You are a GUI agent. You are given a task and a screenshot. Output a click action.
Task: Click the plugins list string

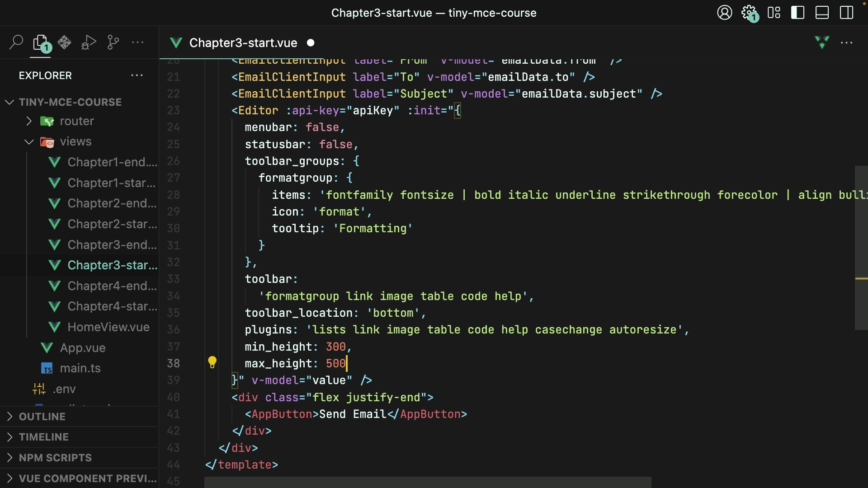pos(494,330)
